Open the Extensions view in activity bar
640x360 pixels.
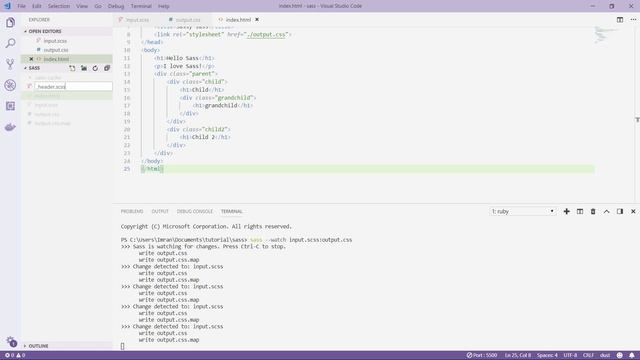click(x=10, y=106)
